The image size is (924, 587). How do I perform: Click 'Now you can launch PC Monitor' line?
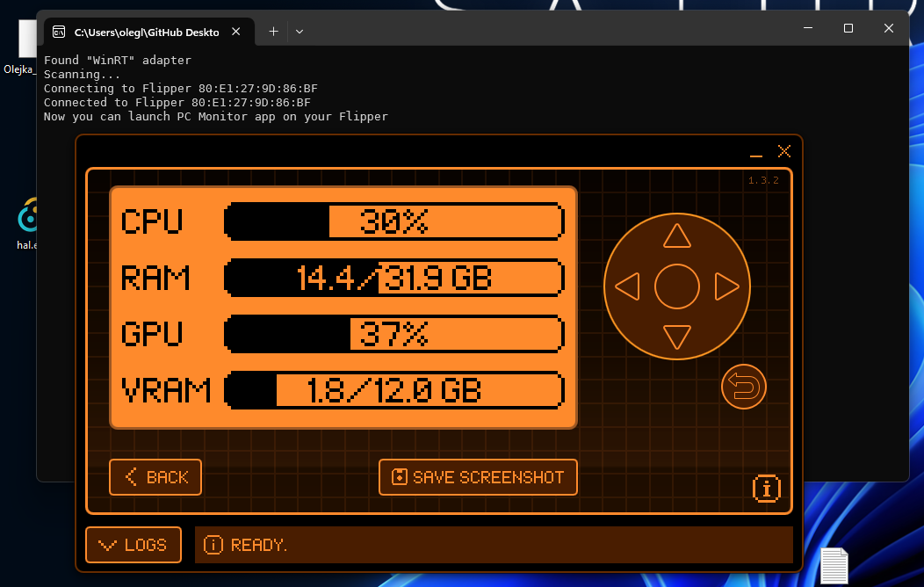tap(216, 117)
